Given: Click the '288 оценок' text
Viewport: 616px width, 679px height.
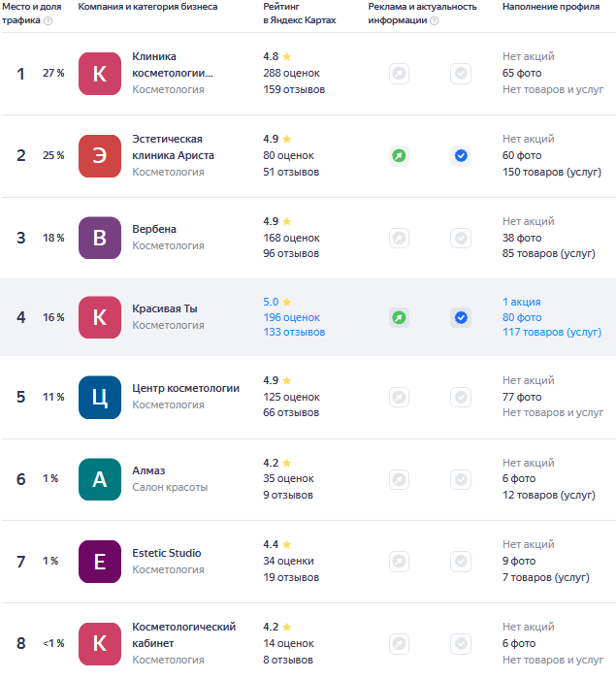Looking at the screenshot, I should pyautogui.click(x=292, y=73).
